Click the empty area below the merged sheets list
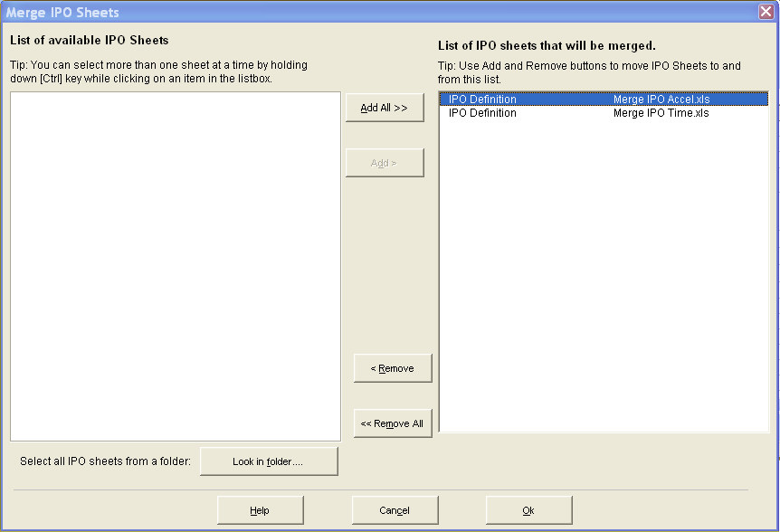Screen dimensions: 780x532 [597, 271]
